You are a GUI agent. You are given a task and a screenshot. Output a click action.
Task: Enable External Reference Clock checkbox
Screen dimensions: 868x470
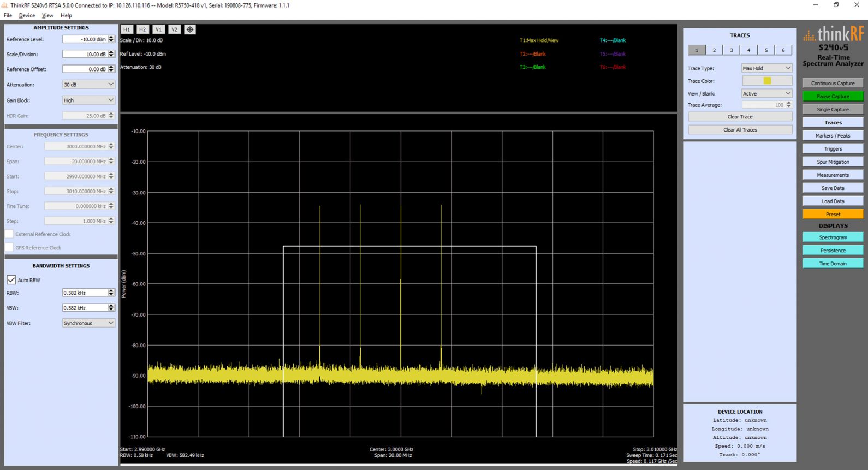pyautogui.click(x=9, y=234)
